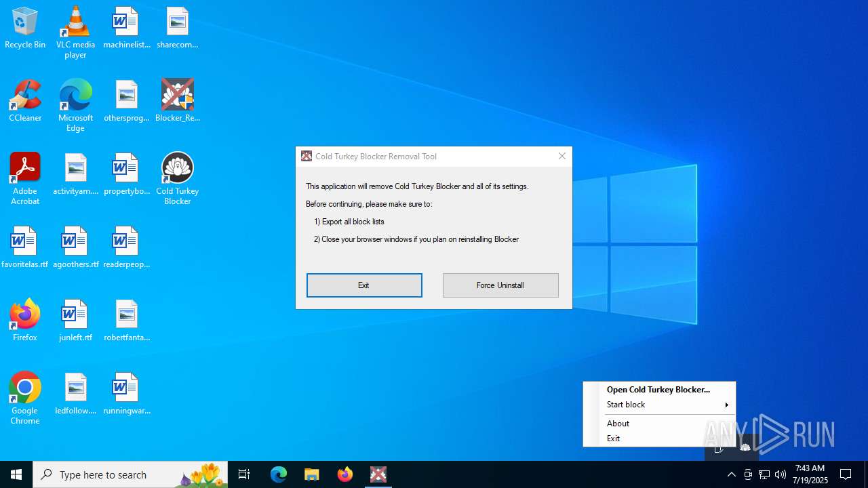This screenshot has height=488, width=868.
Task: Select the Blocker_Re... removal tool icon
Action: pyautogui.click(x=178, y=102)
